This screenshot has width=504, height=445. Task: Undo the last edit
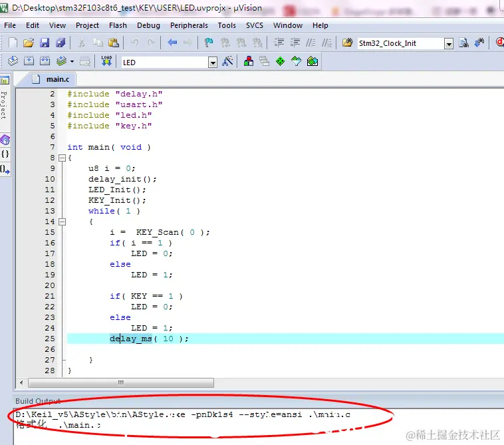pos(135,43)
